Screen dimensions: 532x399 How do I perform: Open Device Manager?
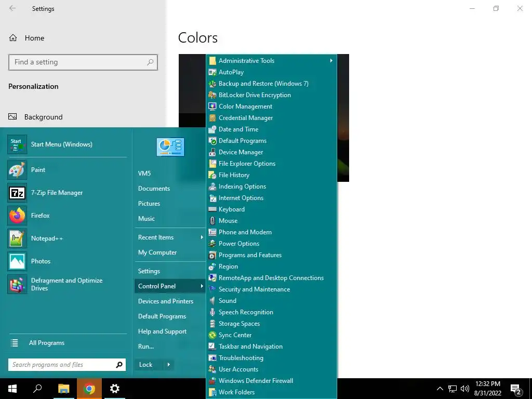[x=271, y=152]
